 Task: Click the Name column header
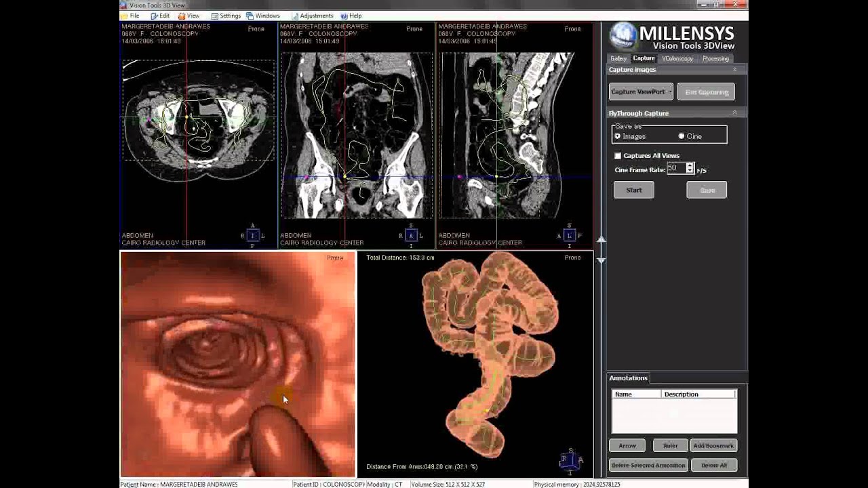[636, 394]
